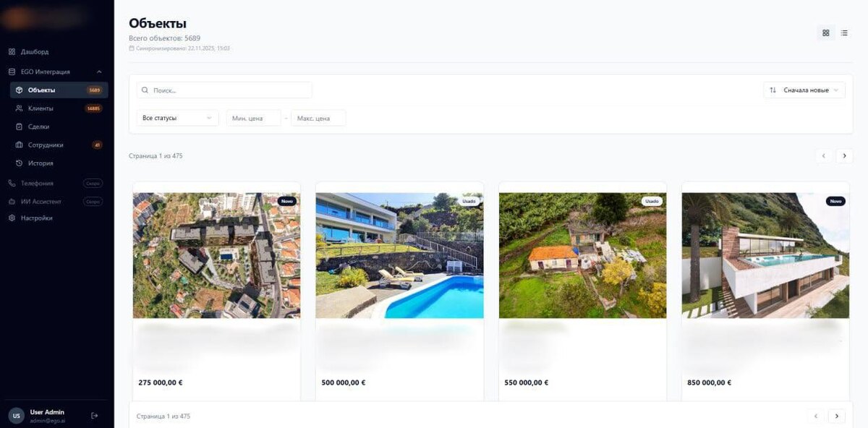Log out using the exit icon
The width and height of the screenshot is (868, 428).
click(95, 416)
